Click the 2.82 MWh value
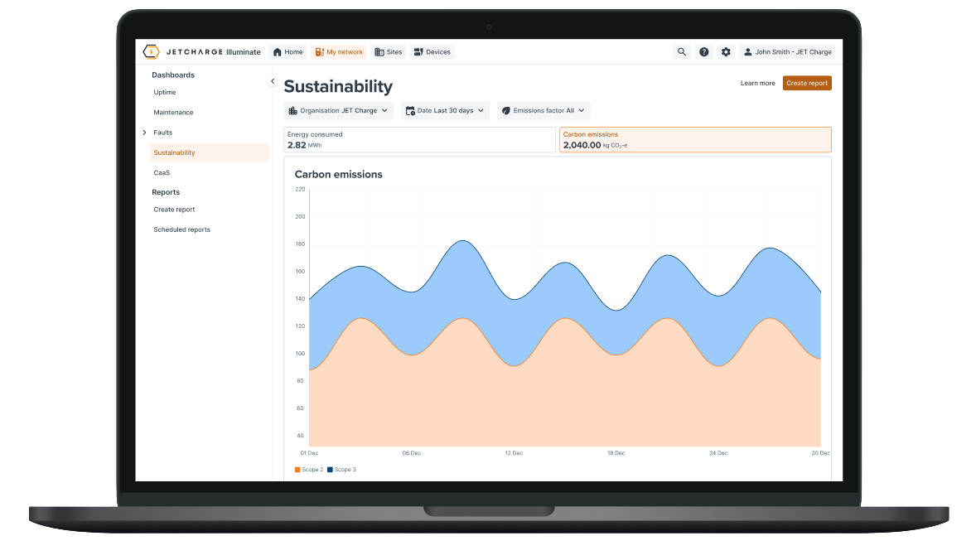 (304, 146)
